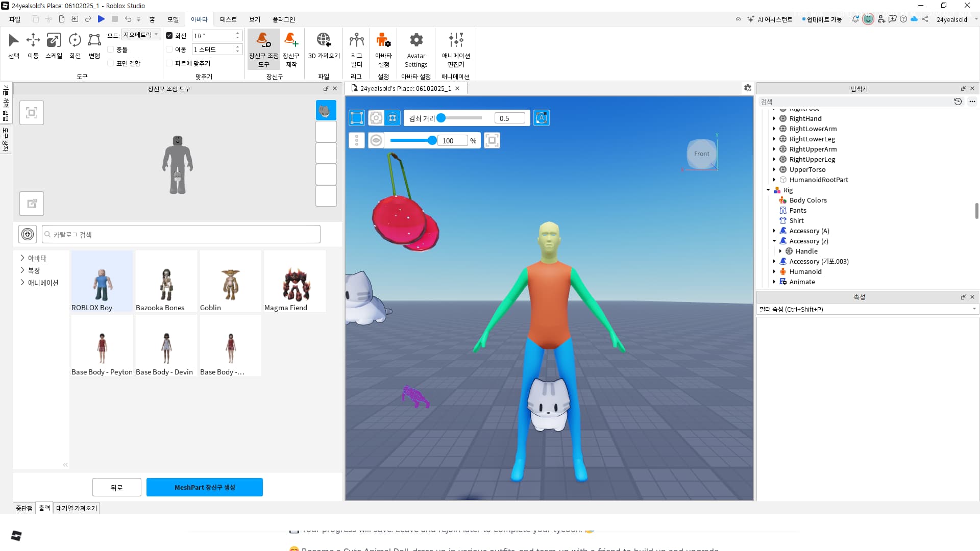Expand the 애니메이션 category in catalog
The width and height of the screenshot is (980, 551).
pos(22,283)
